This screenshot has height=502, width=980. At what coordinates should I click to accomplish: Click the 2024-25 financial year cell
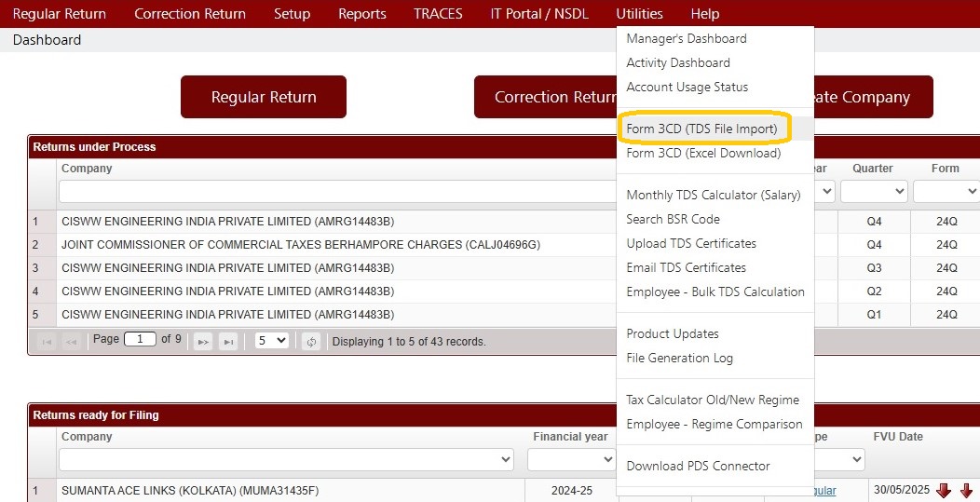(x=572, y=491)
